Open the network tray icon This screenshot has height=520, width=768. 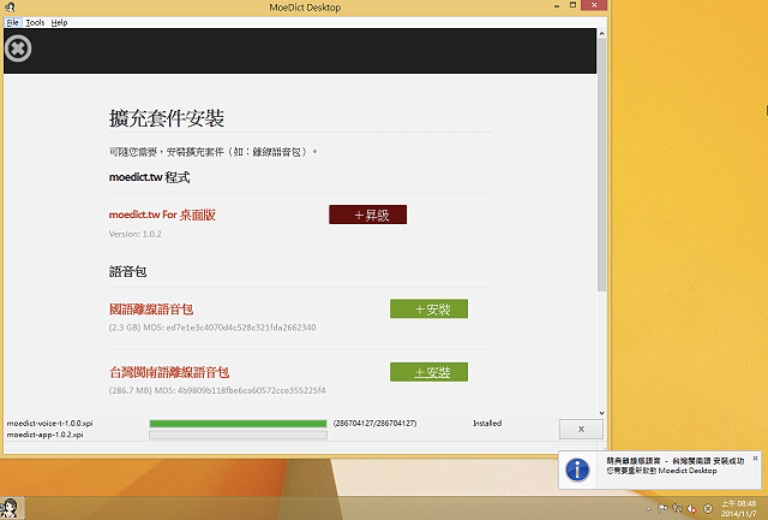tap(677, 509)
